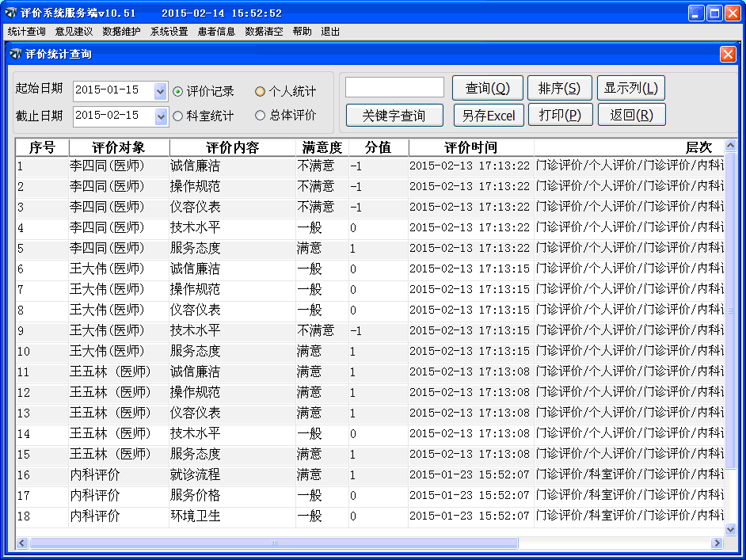
Task: Click the 评价统计查询 window title icon
Action: tap(16, 54)
